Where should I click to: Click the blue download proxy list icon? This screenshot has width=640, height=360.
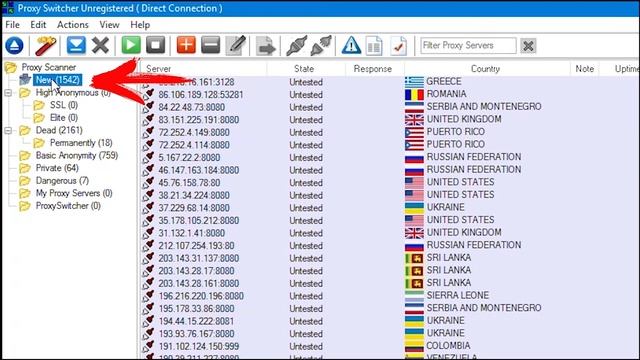coord(76,45)
